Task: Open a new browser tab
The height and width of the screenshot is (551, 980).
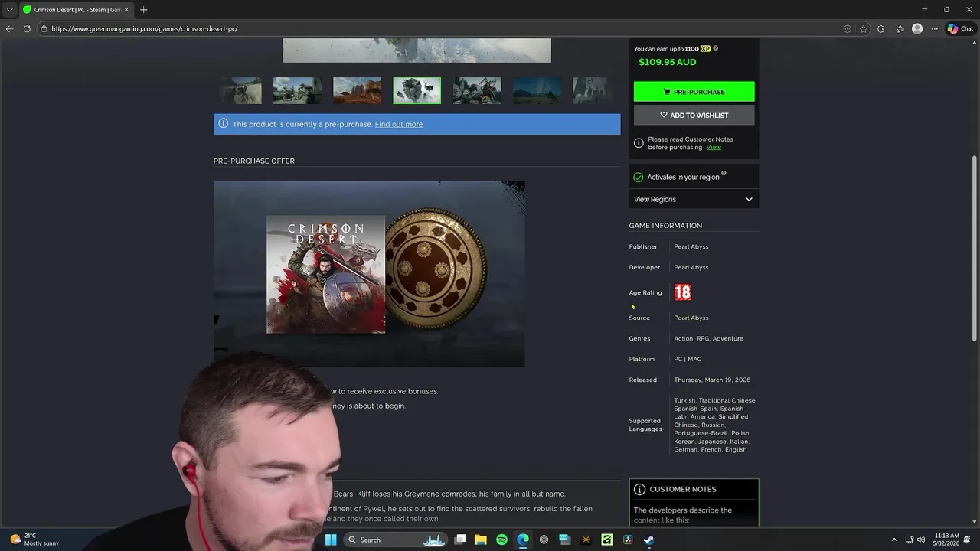Action: 143,9
